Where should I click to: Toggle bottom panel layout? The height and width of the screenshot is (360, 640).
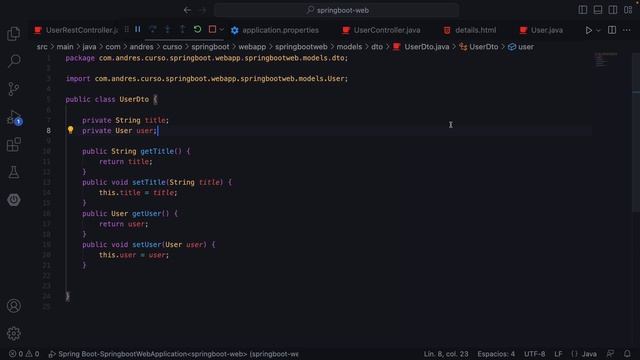[x=598, y=10]
